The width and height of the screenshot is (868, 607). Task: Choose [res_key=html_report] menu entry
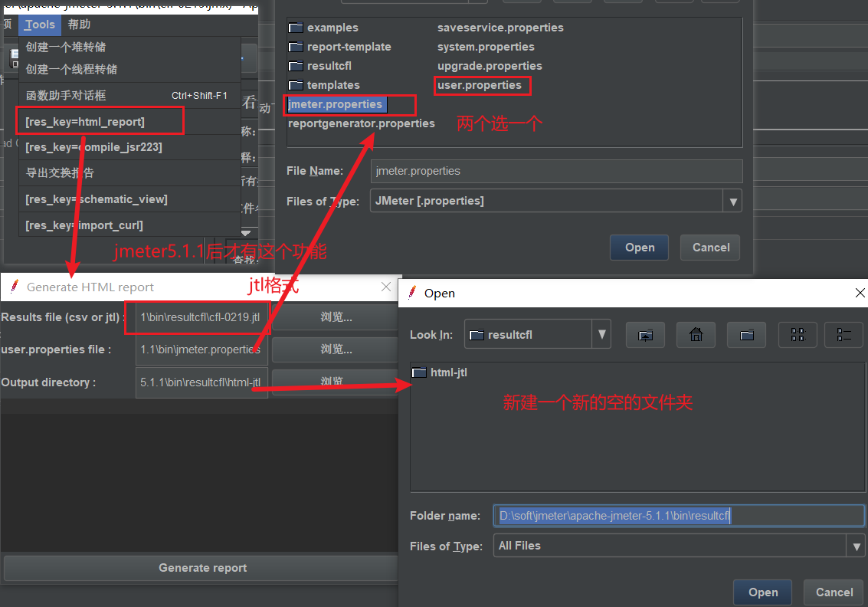tap(129, 122)
